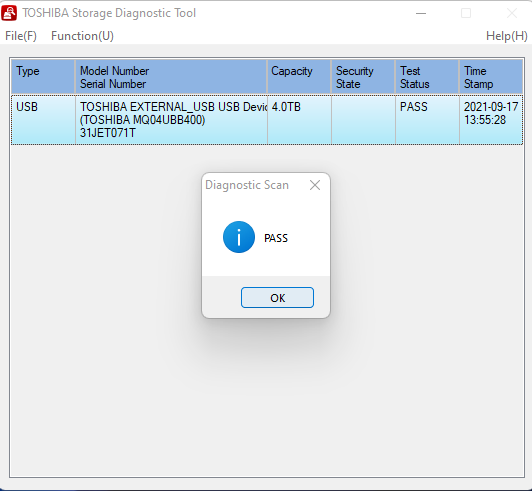Confirm the PASS result with OK

point(277,298)
